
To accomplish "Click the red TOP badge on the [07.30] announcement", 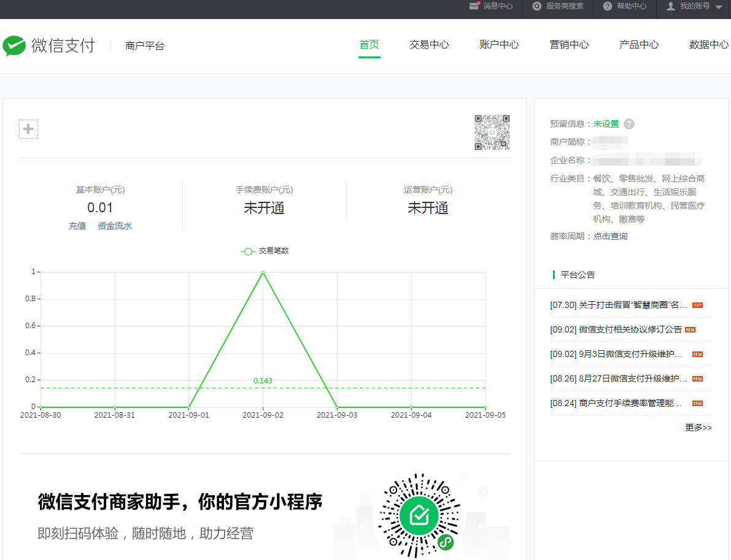I will (697, 305).
